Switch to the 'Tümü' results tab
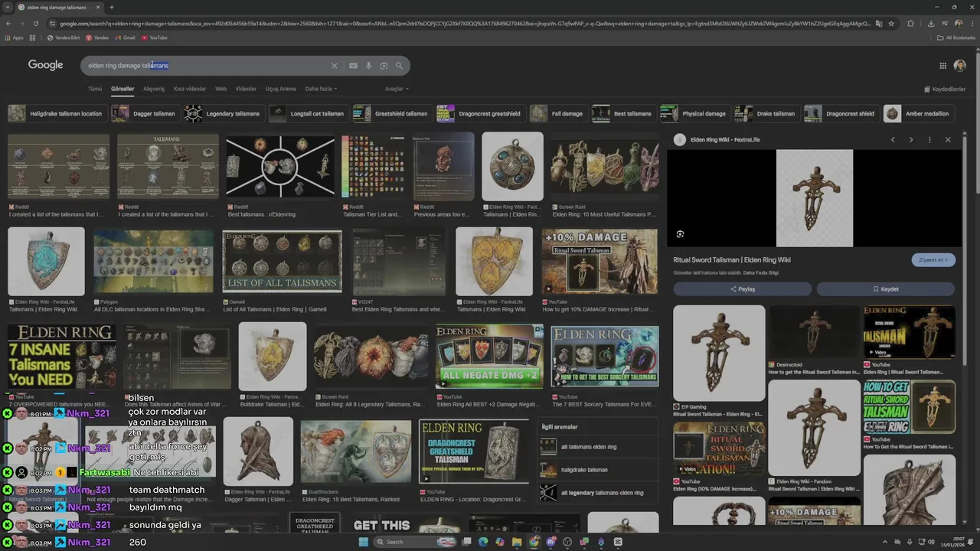The image size is (980, 551). pyautogui.click(x=95, y=89)
